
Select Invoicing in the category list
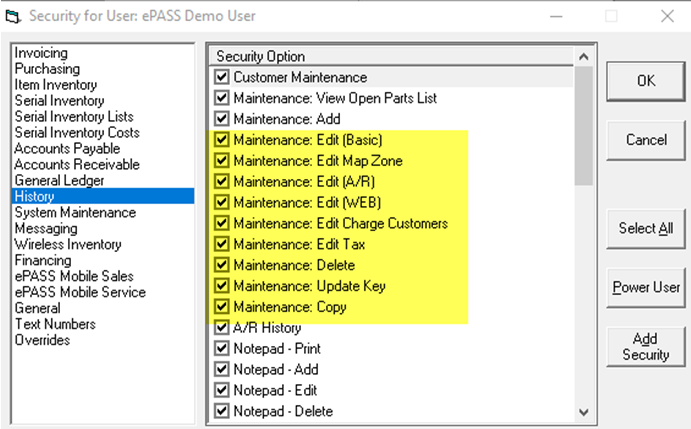click(41, 53)
